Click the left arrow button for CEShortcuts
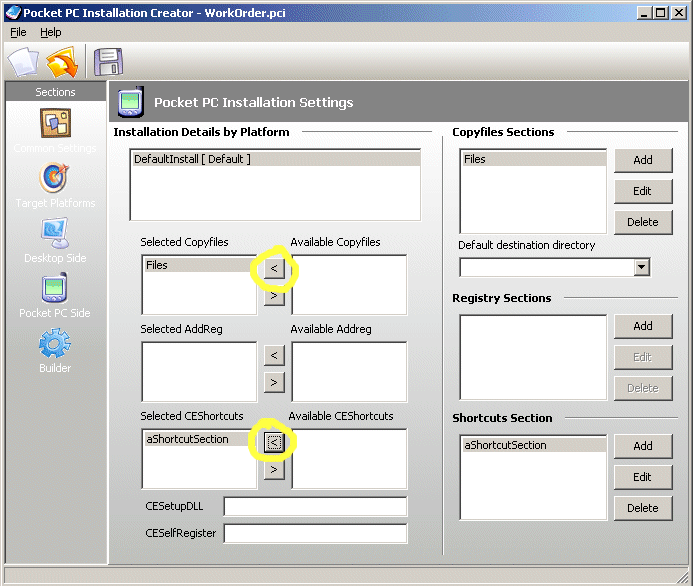Viewport: 693px width, 586px height. pos(274,442)
